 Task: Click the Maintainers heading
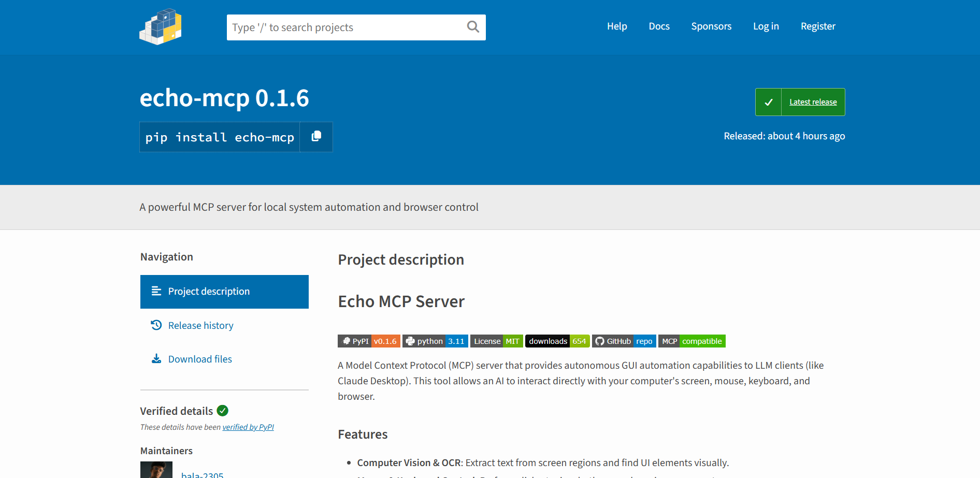166,451
